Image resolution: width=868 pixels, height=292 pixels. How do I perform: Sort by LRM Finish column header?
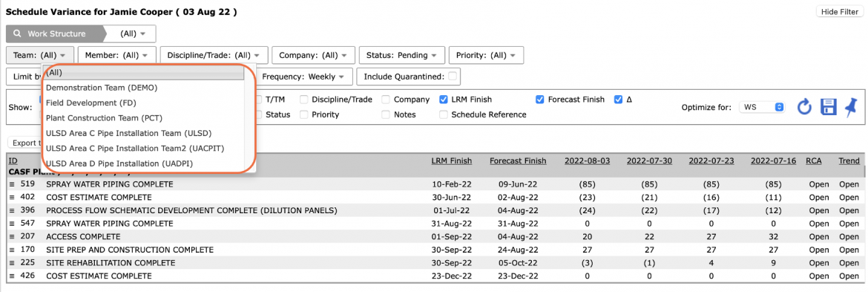[x=452, y=160]
